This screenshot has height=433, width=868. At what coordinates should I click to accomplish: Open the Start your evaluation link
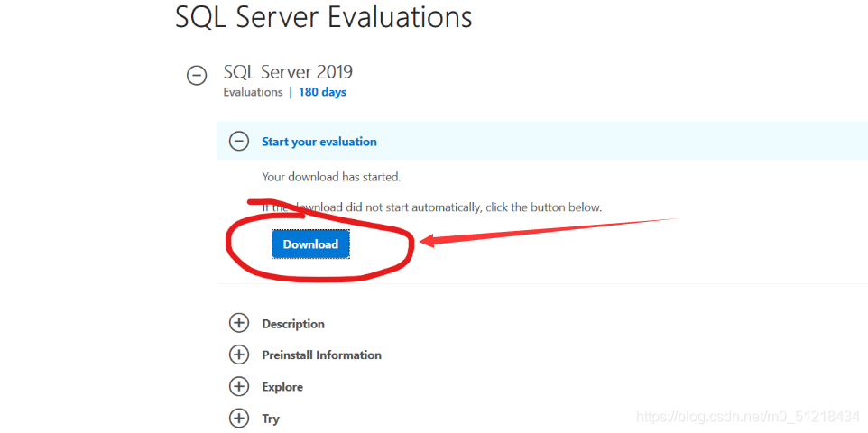pyautogui.click(x=319, y=142)
